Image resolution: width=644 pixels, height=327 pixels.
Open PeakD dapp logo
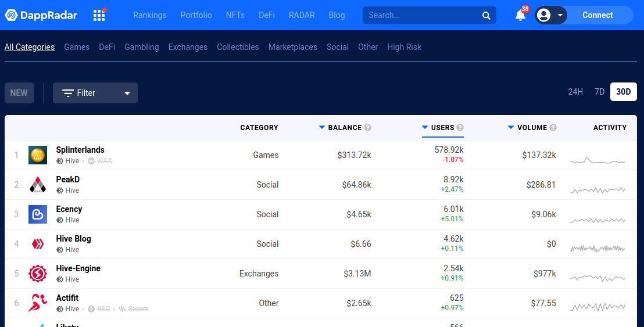(38, 185)
